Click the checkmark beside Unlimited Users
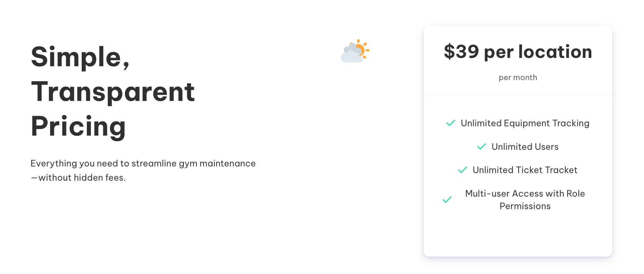The image size is (644, 274). point(481,147)
